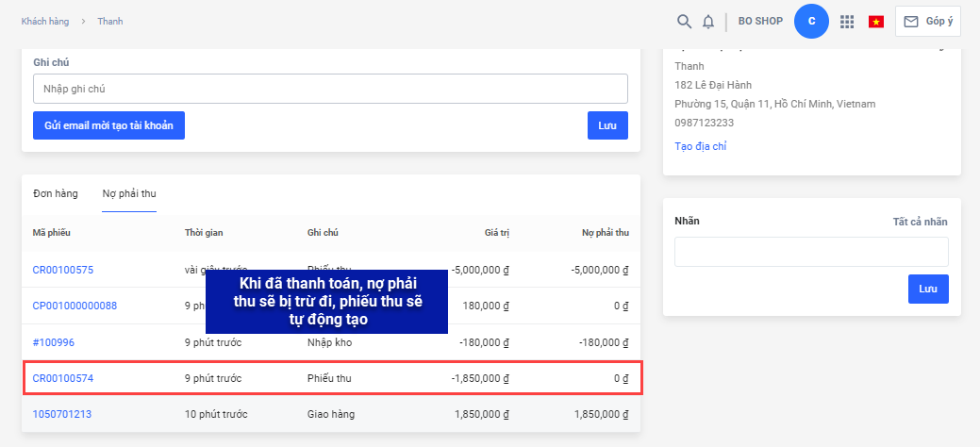Viewport: 980px width, 447px height.
Task: Open the apps grid menu
Action: tap(847, 22)
